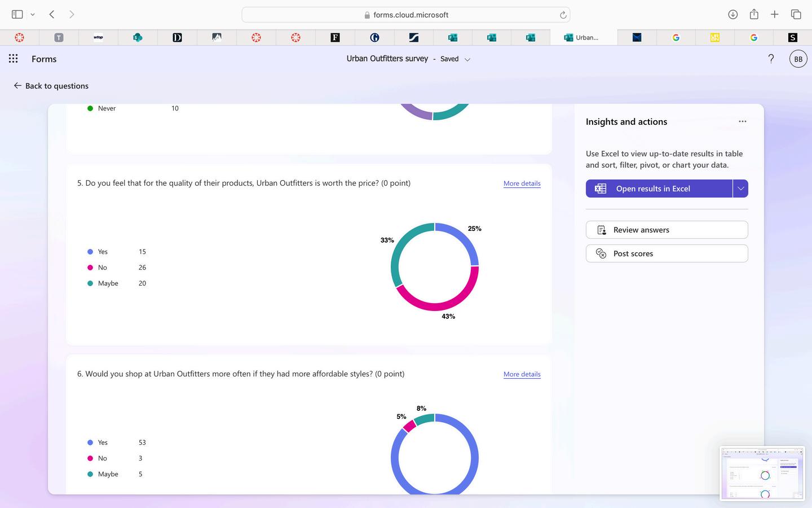Switch to the dark blue envelope tab
812x508 pixels.
click(x=637, y=37)
